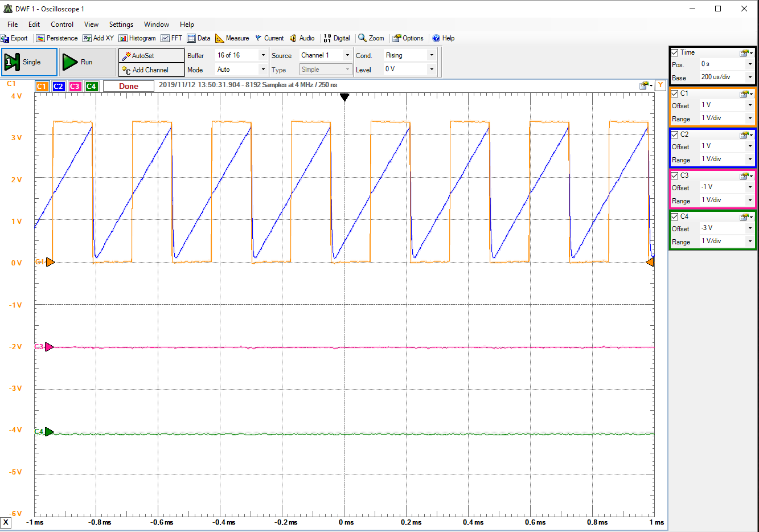Image resolution: width=759 pixels, height=532 pixels.
Task: Expand the trigger Source dropdown
Action: [347, 55]
